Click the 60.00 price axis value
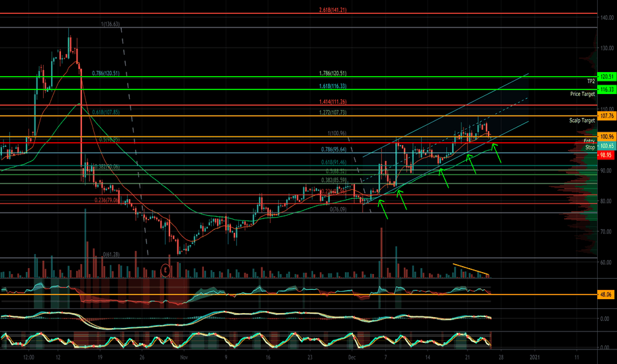Screen dimensions: 617x364 pyautogui.click(x=606, y=263)
